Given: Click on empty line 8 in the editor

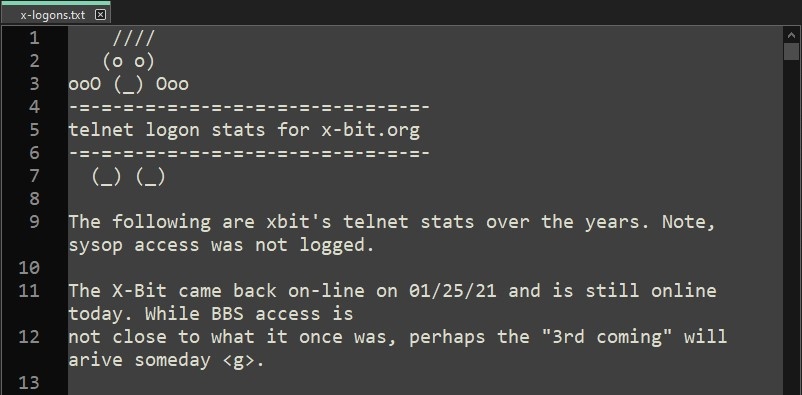Looking at the screenshot, I should pyautogui.click(x=425, y=199).
